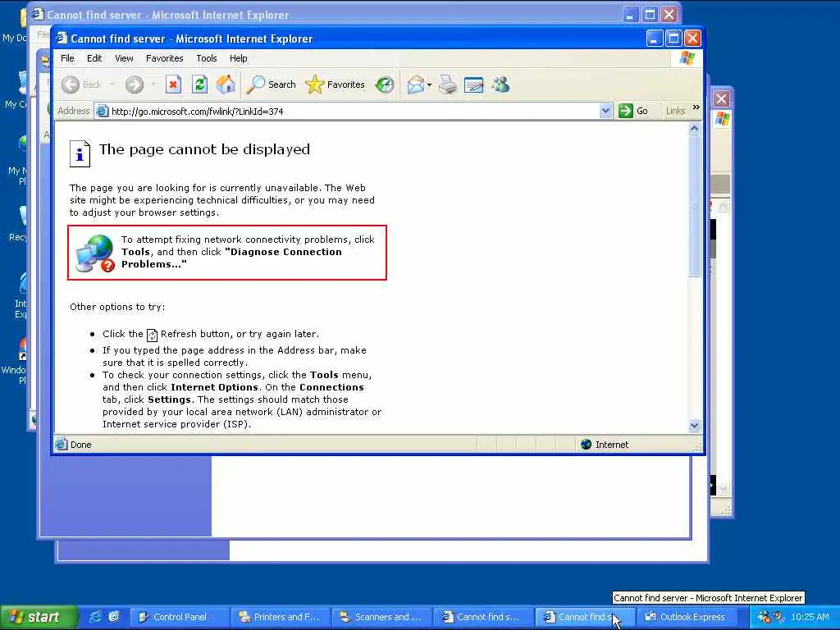Click the Windows flag logo in toolbar
The height and width of the screenshot is (630, 840).
click(687, 58)
